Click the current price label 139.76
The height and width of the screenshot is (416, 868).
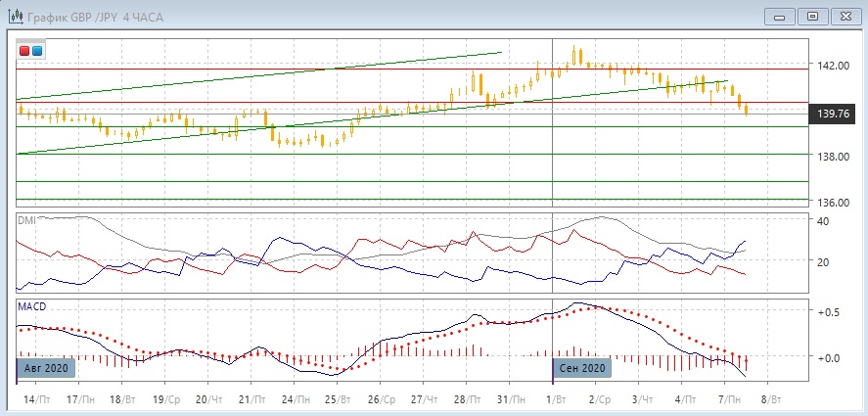[x=833, y=115]
